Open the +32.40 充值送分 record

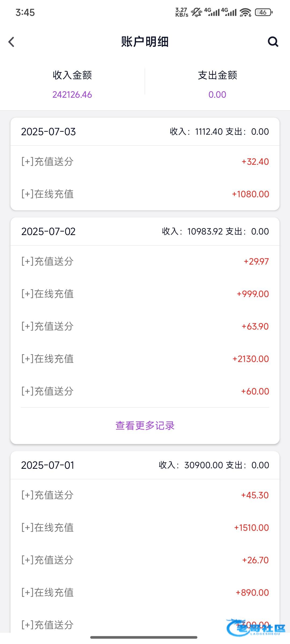(x=145, y=162)
